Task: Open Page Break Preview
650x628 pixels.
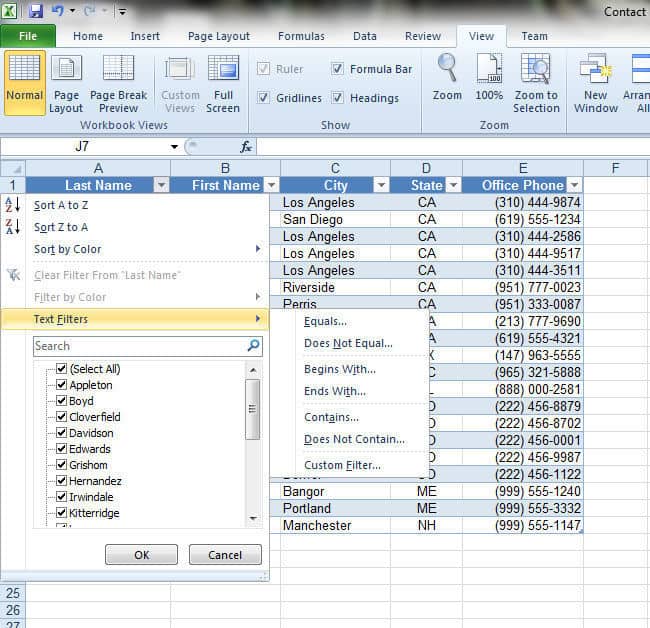Action: (119, 83)
